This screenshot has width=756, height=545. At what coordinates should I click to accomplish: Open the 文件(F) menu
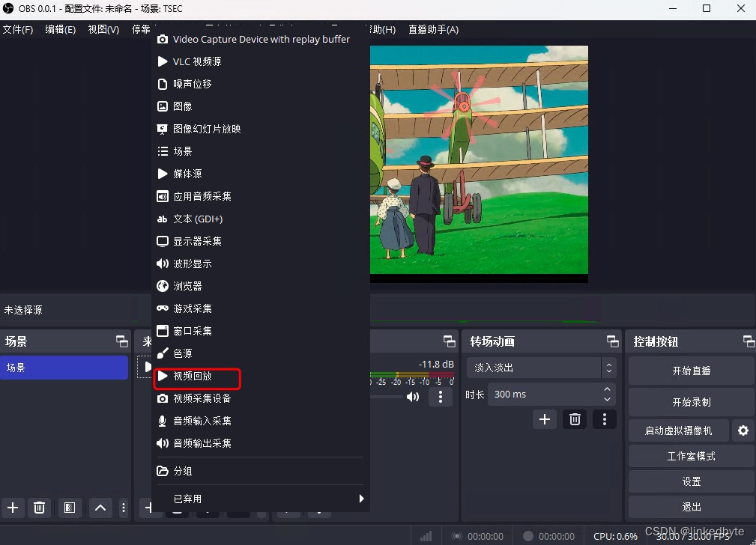18,29
